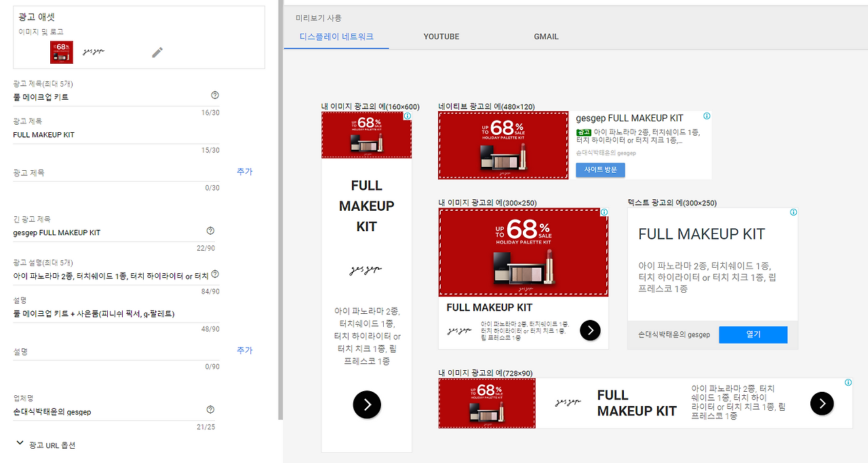Click the help icon beside 광고 설명

(x=215, y=274)
